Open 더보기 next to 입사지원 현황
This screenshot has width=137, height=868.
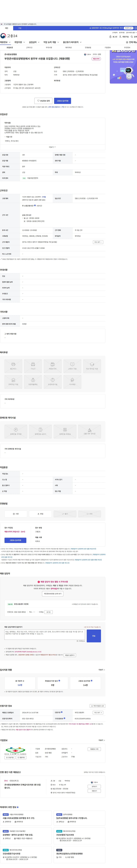click(x=102, y=670)
